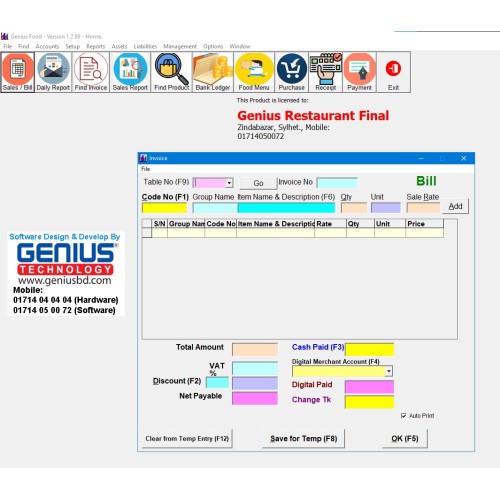The width and height of the screenshot is (500, 500).
Task: Click the Price column header
Action: (424, 224)
